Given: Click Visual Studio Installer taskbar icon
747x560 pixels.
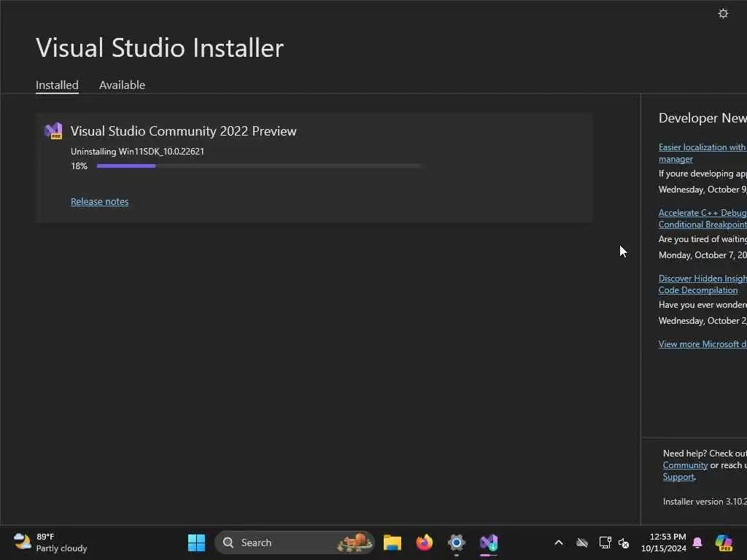Looking at the screenshot, I should [489, 542].
